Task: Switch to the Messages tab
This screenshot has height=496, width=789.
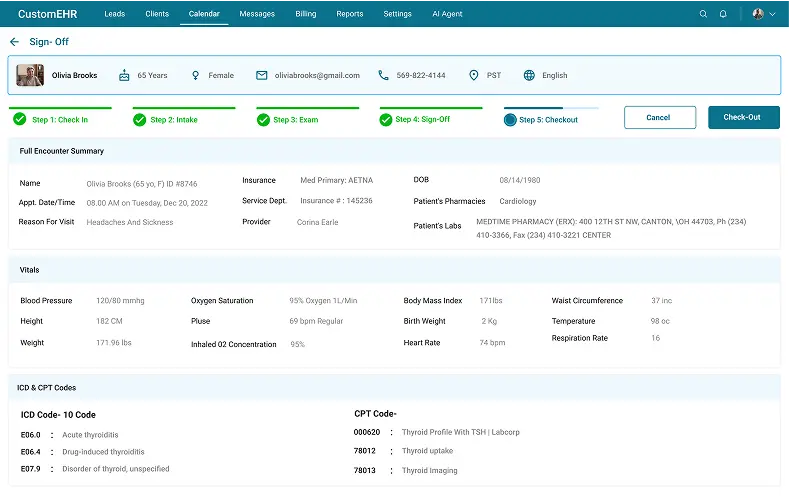Action: [x=257, y=14]
